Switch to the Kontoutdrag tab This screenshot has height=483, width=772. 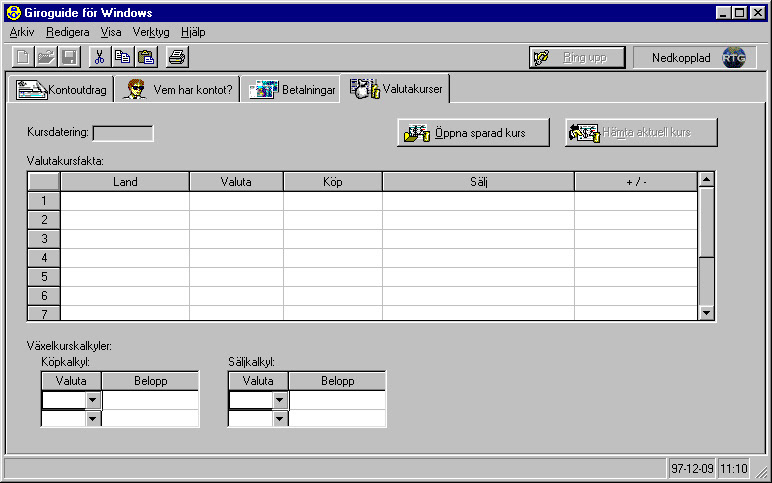61,90
